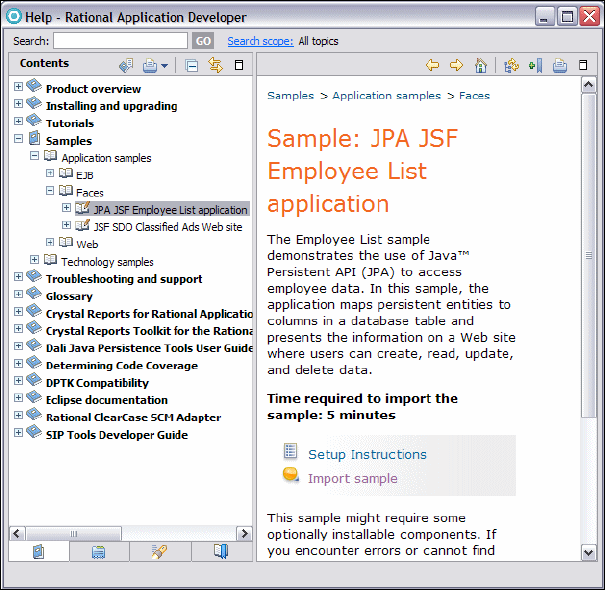Click content pane scroll up arrow
This screenshot has height=590, width=605.
tap(588, 85)
